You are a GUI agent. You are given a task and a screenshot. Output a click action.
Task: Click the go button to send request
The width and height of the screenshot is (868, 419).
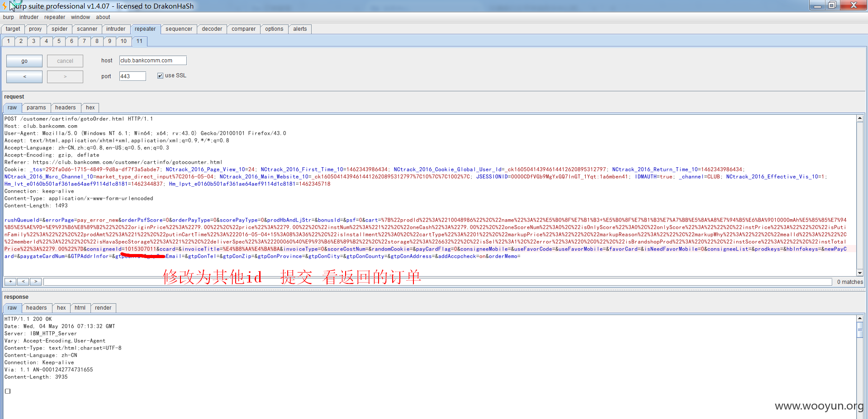tap(24, 61)
